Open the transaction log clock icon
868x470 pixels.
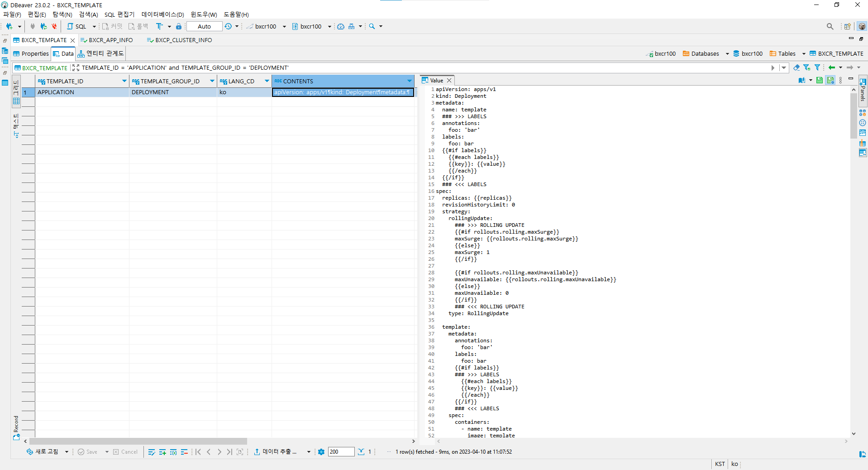(x=228, y=26)
